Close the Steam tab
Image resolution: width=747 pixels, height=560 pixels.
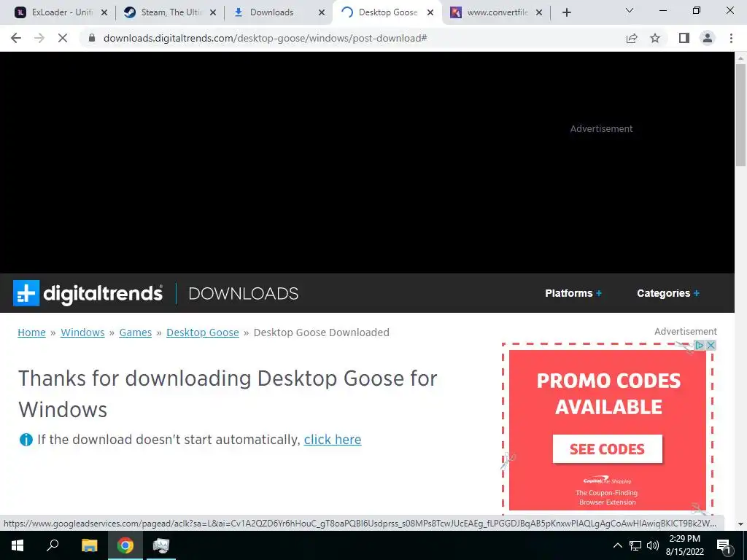coord(213,12)
